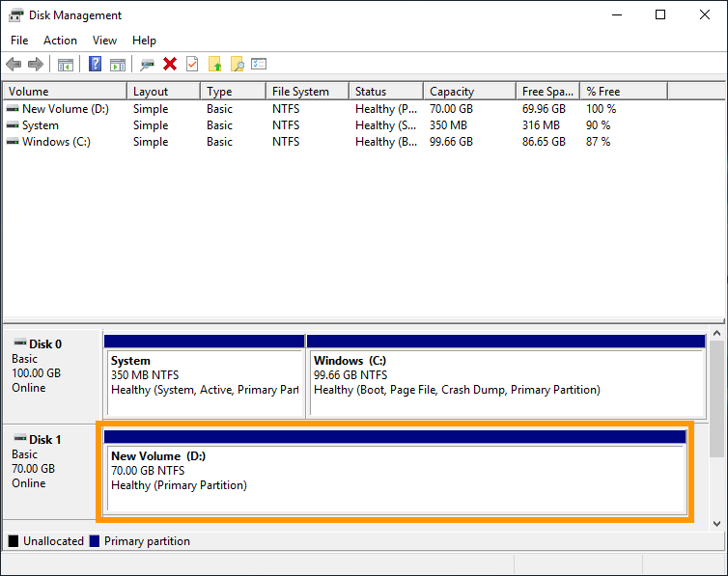Click the yellow folder with green arrow icon
Image resolution: width=728 pixels, height=576 pixels.
coord(214,65)
